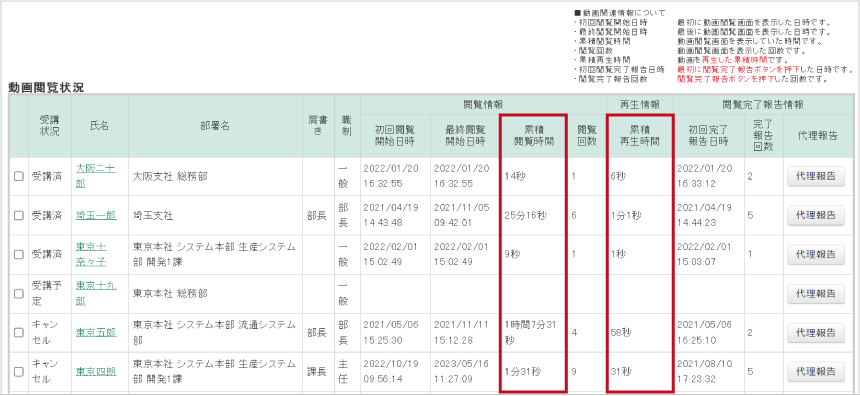Click 代理報告 button for 大阪支社 総務部 row
This screenshot has height=396, width=860.
tap(816, 177)
